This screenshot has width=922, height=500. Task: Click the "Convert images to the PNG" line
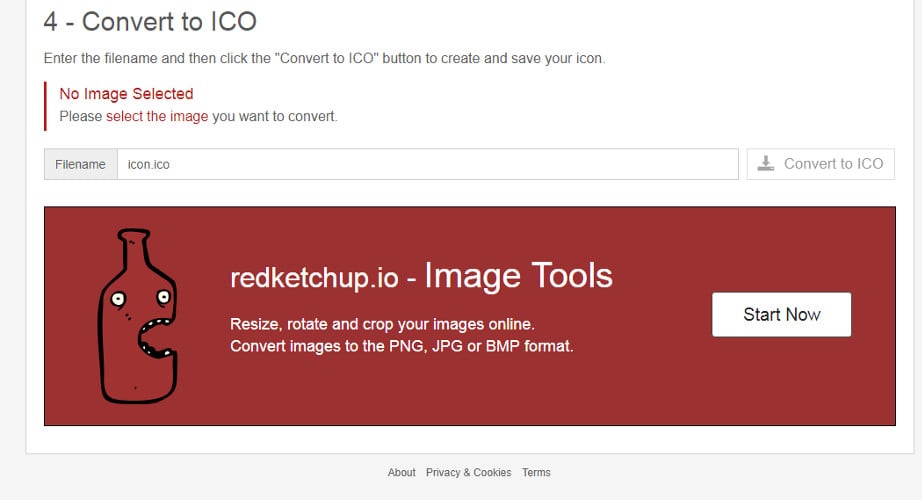[401, 346]
